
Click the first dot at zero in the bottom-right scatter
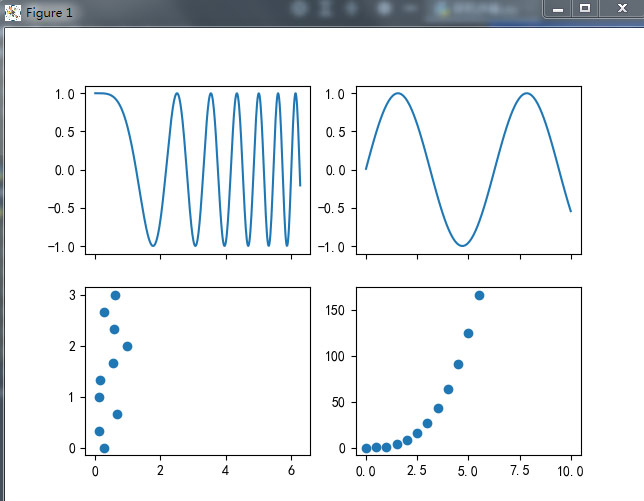366,448
